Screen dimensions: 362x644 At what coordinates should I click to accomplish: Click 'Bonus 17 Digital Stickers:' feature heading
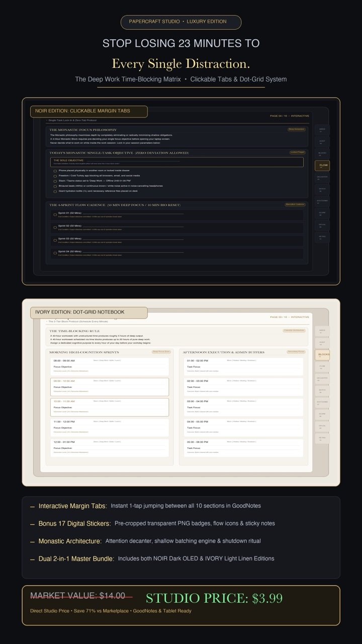pyautogui.click(x=74, y=523)
